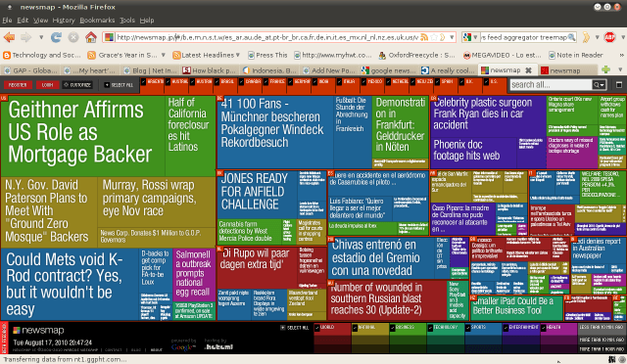This screenshot has width=627, height=364.
Task: Open the MEGAVIDEO bookmark
Action: (x=502, y=55)
